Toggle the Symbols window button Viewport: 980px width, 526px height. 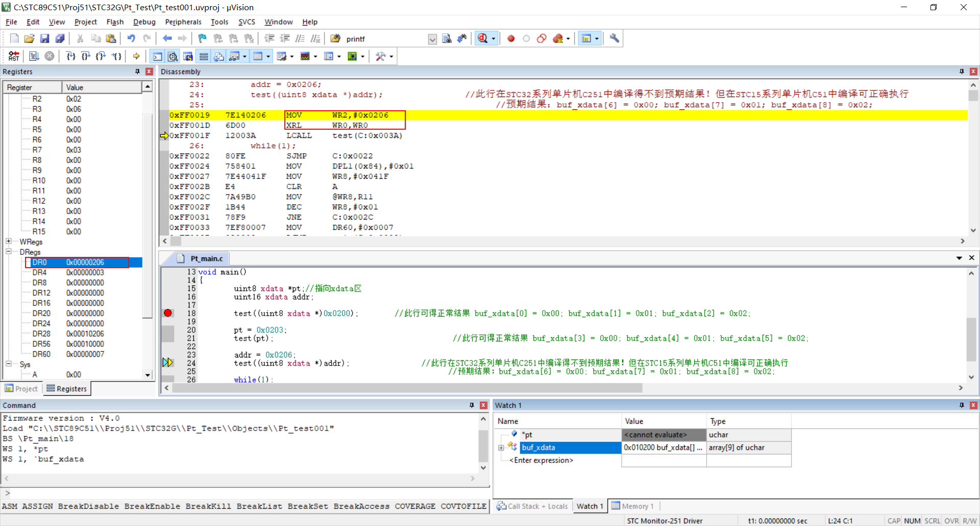click(x=188, y=56)
